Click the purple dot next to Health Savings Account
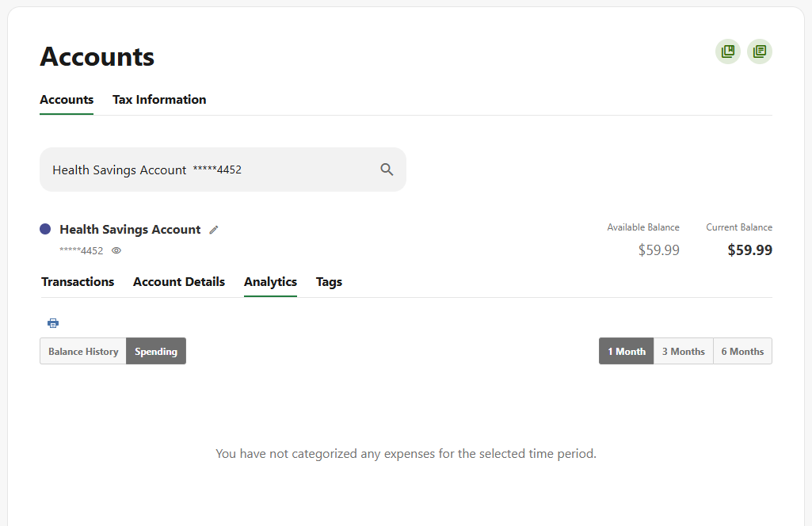812x526 pixels. click(x=45, y=229)
